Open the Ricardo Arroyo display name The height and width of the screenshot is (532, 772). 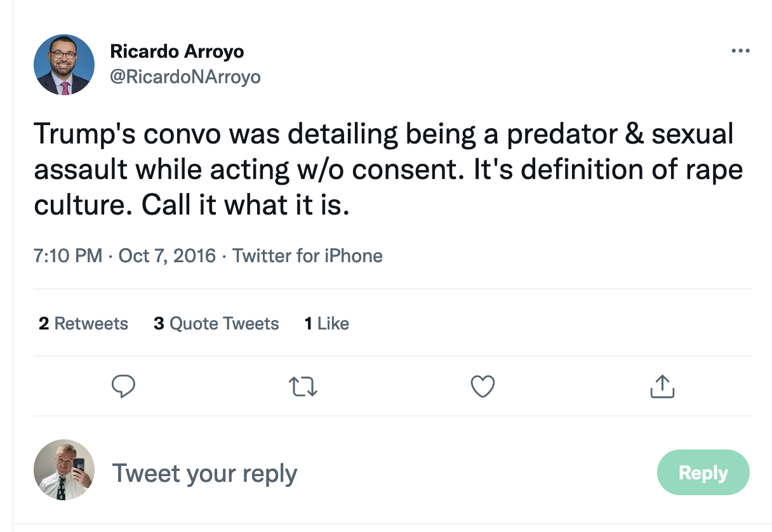[x=176, y=51]
